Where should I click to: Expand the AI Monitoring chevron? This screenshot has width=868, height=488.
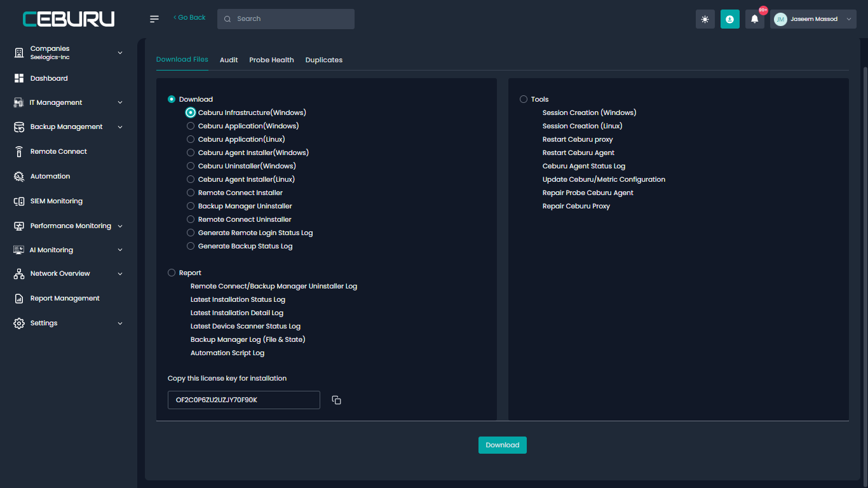120,250
